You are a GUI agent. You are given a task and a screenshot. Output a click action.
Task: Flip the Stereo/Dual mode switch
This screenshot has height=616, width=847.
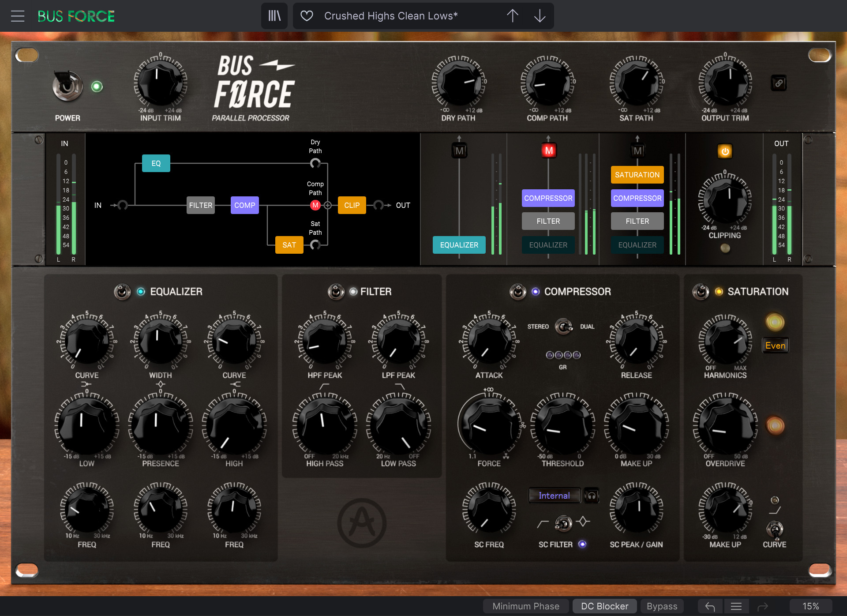tap(563, 327)
